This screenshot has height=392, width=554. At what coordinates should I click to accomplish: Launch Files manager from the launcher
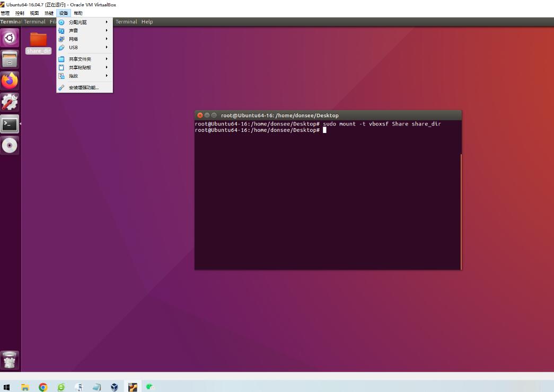coord(10,59)
